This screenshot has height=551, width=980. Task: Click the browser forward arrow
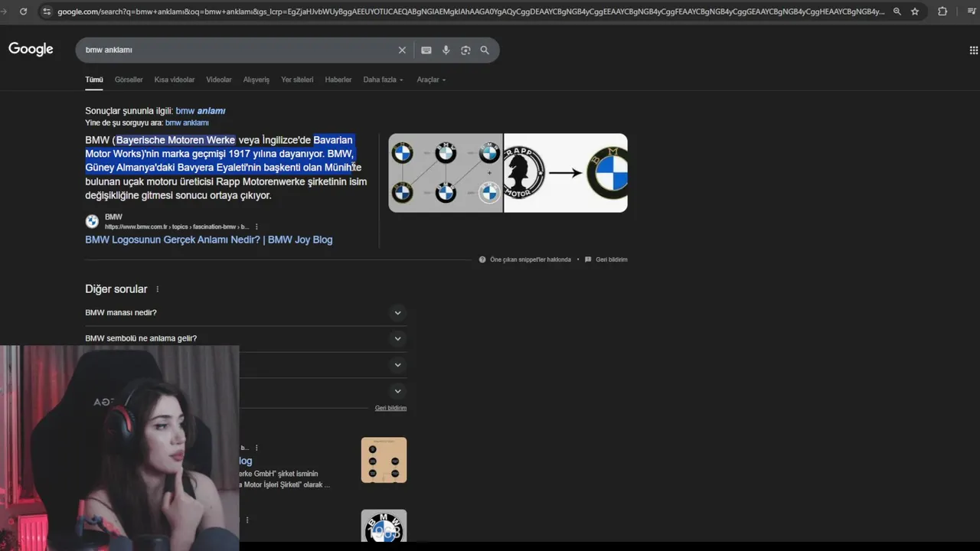(x=3, y=11)
